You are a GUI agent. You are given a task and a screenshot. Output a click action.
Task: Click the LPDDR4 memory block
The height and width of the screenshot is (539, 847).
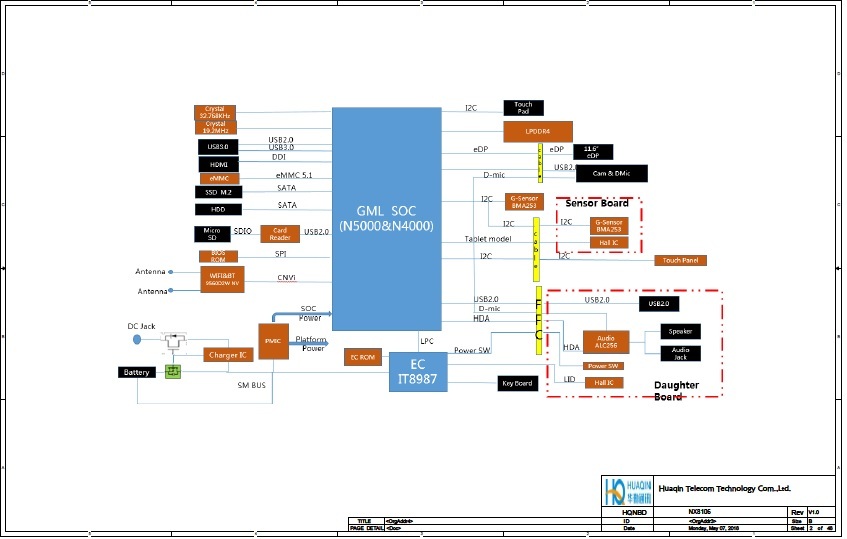coord(537,131)
